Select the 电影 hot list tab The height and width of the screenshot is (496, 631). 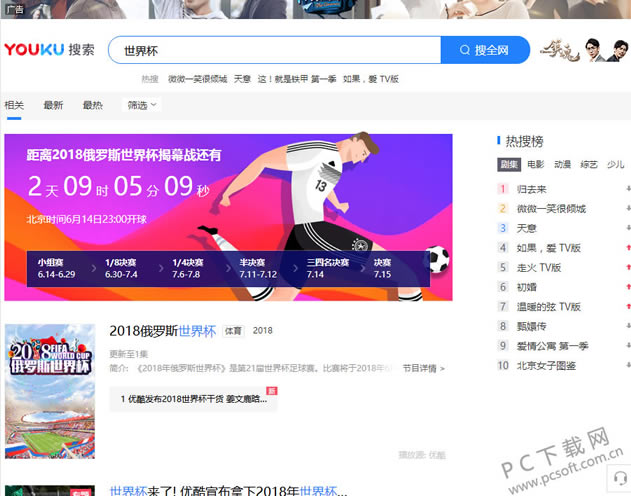pos(536,165)
